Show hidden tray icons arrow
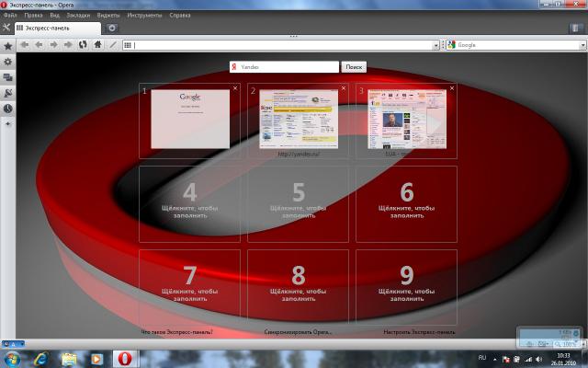 point(495,360)
